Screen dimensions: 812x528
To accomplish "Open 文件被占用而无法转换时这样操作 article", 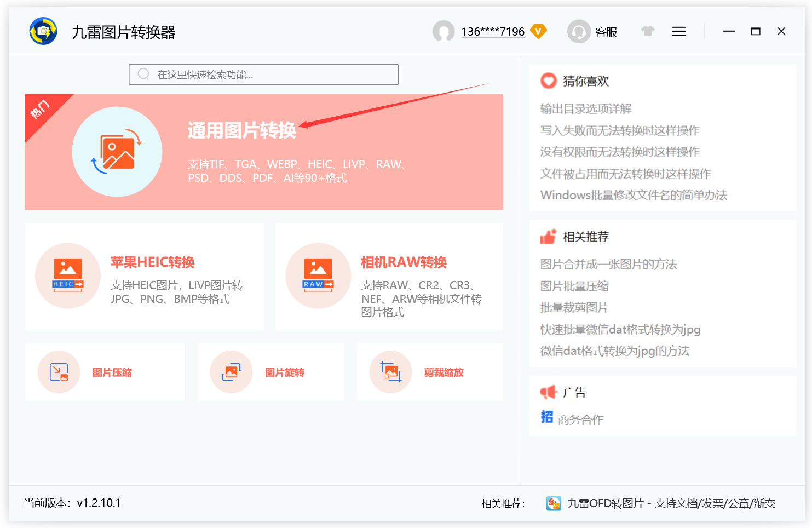I will [625, 174].
